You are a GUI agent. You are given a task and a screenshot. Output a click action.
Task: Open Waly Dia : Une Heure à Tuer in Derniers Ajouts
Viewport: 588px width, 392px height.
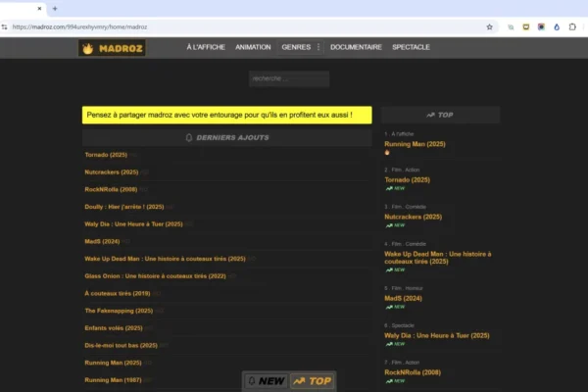point(133,224)
